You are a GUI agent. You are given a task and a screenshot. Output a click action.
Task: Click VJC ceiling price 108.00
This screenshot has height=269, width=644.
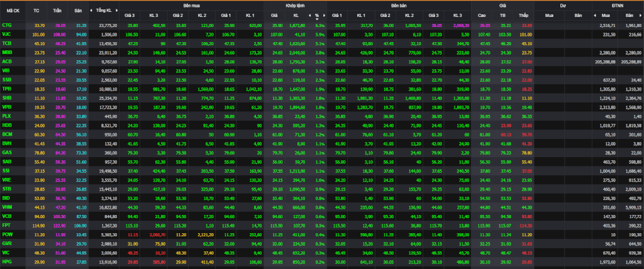click(60, 34)
